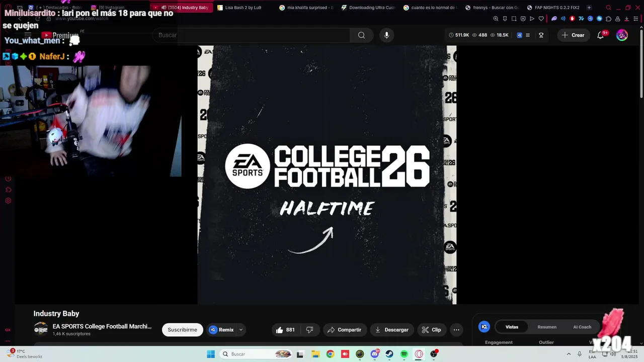This screenshot has height=362, width=644.
Task: Click the 18.5K stat in vidIQ bar
Action: pyautogui.click(x=500, y=35)
